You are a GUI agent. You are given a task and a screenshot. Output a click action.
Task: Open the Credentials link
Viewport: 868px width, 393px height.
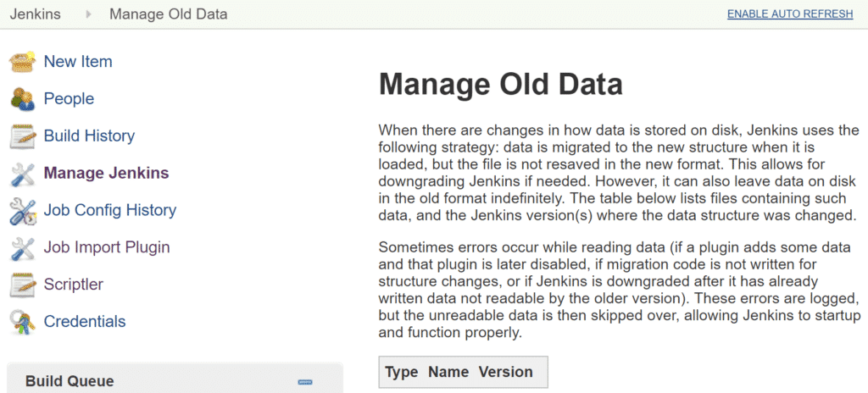pyautogui.click(x=85, y=322)
